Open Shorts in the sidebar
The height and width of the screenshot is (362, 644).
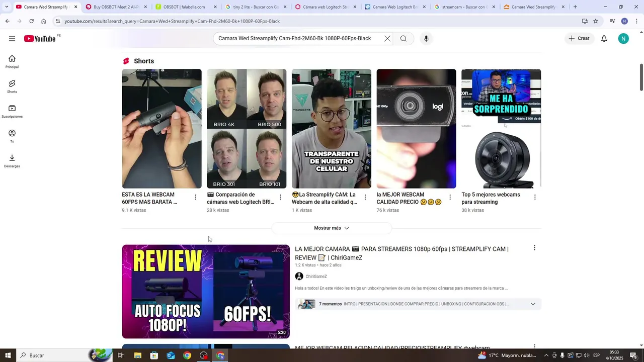click(12, 86)
